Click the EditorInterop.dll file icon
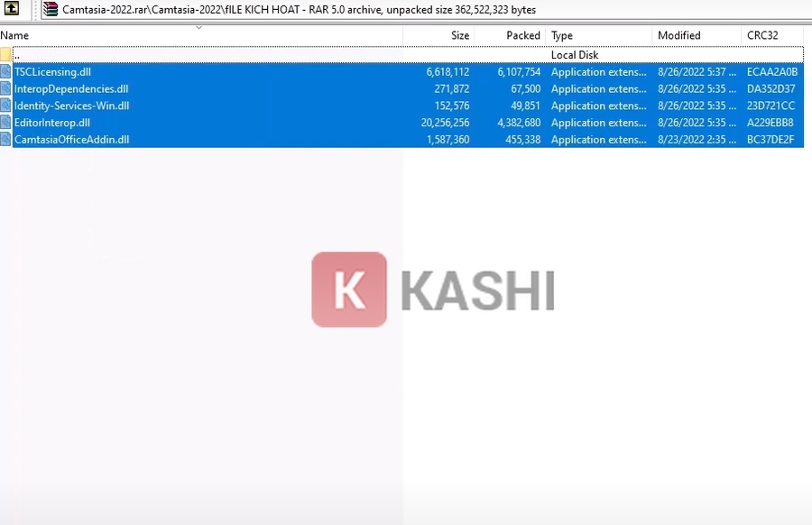The width and height of the screenshot is (812, 525). point(6,123)
